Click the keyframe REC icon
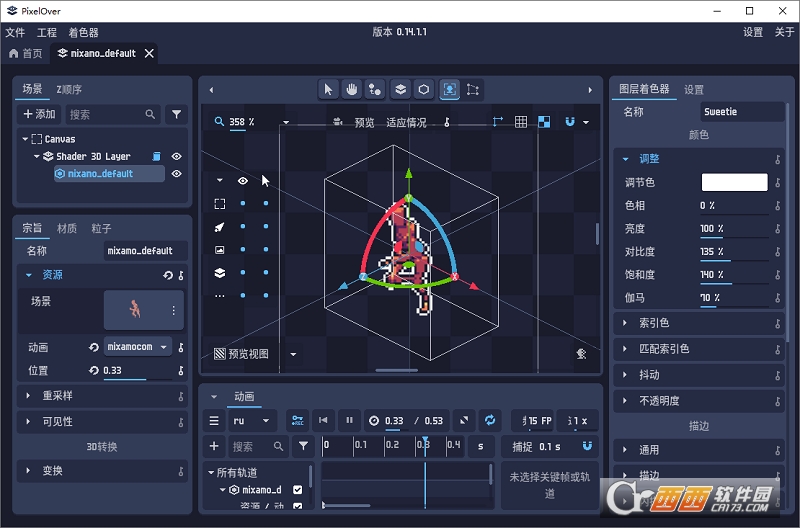 tap(297, 420)
